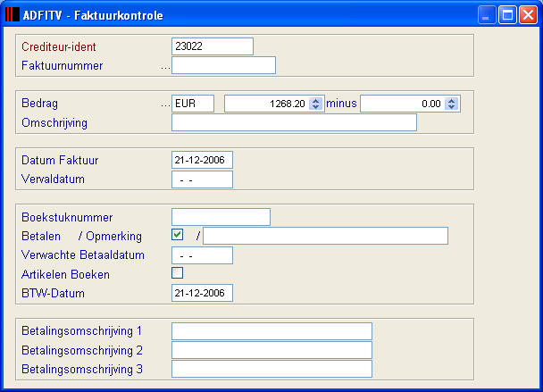The width and height of the screenshot is (543, 392).
Task: Focus the Crediteur-ident field with 23022
Action: (x=213, y=46)
